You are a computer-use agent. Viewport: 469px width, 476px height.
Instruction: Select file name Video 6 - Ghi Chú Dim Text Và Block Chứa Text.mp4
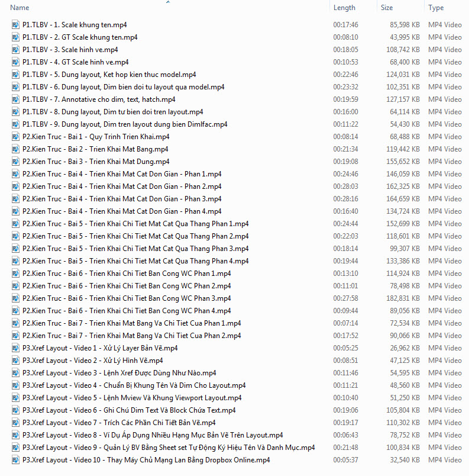pyautogui.click(x=129, y=410)
